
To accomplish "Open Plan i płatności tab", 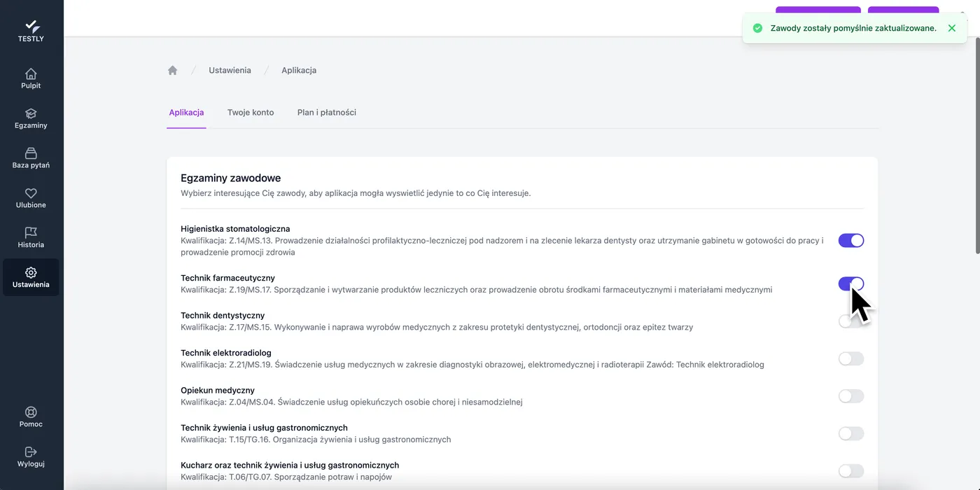I will coord(327,112).
